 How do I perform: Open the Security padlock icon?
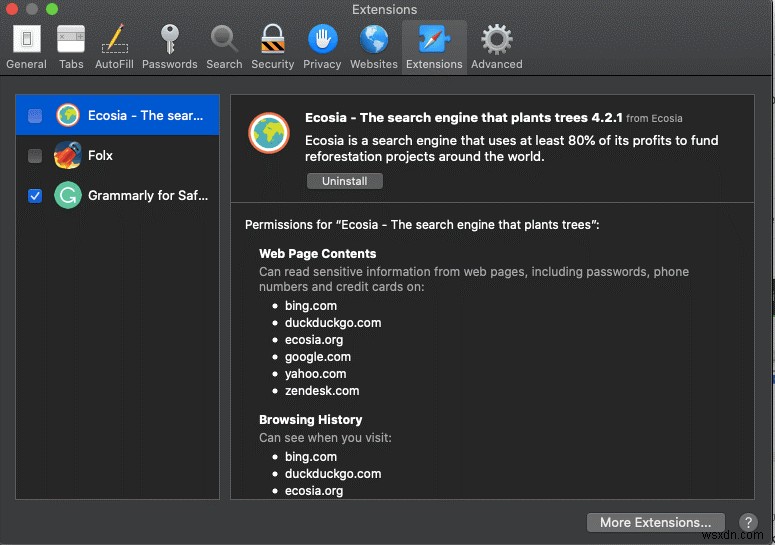tap(273, 39)
